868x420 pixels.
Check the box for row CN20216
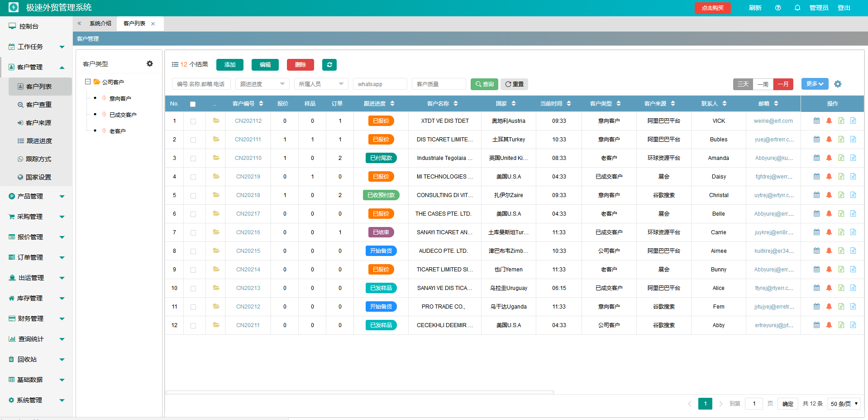[193, 233]
